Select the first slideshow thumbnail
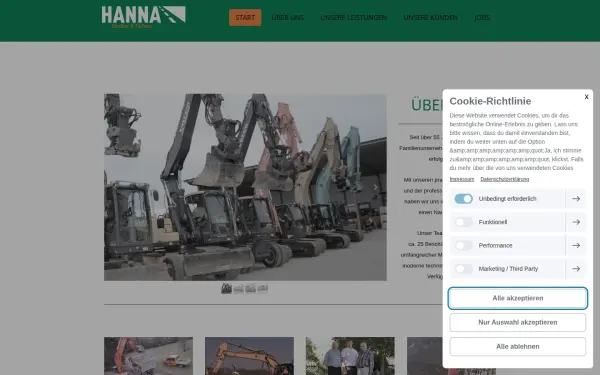This screenshot has width=600, height=375. 227,289
